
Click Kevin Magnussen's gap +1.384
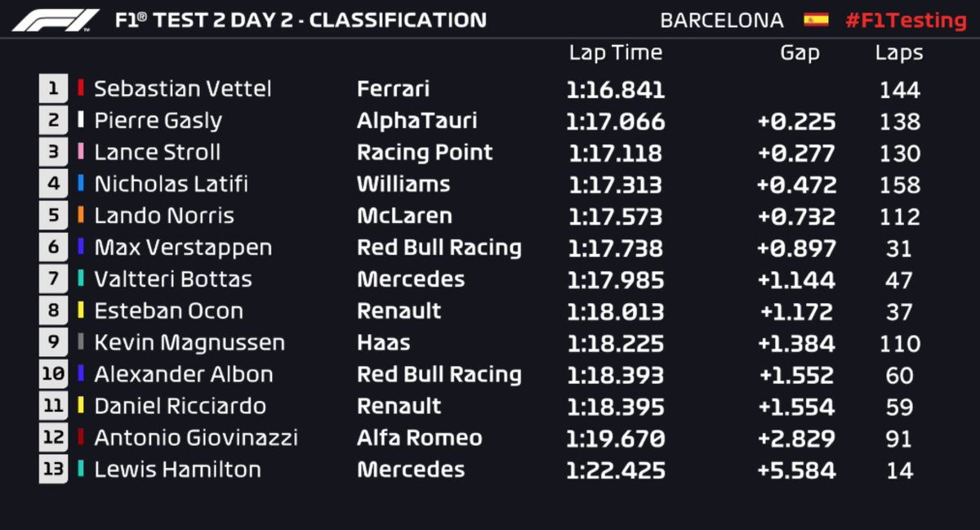[x=795, y=344]
